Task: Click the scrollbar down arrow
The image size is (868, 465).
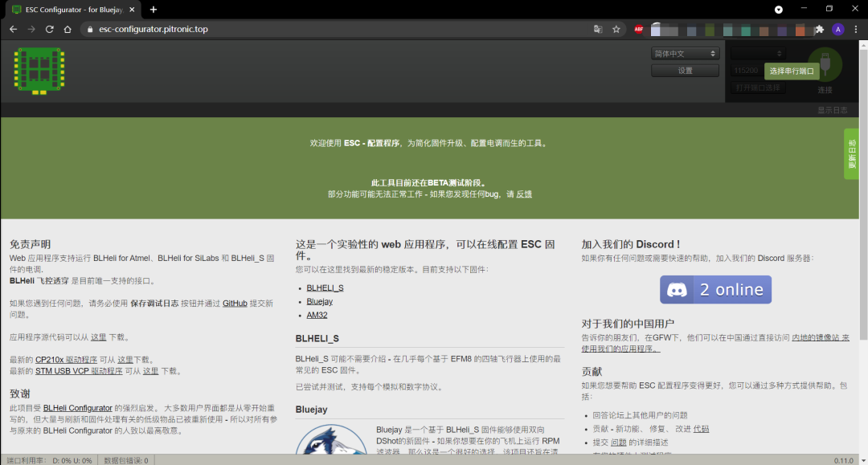Action: tap(863, 460)
